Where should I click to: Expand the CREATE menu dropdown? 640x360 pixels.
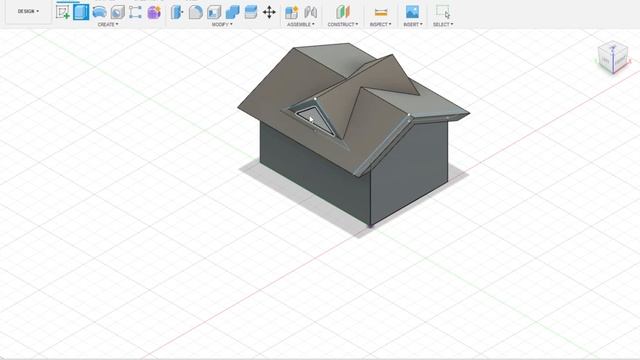coord(108,24)
